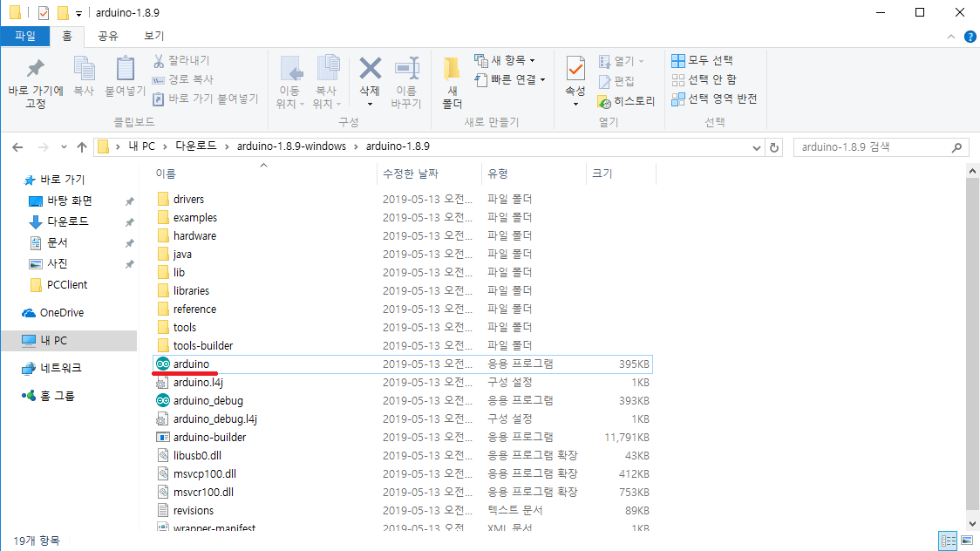Select the arduino application file

click(x=403, y=364)
